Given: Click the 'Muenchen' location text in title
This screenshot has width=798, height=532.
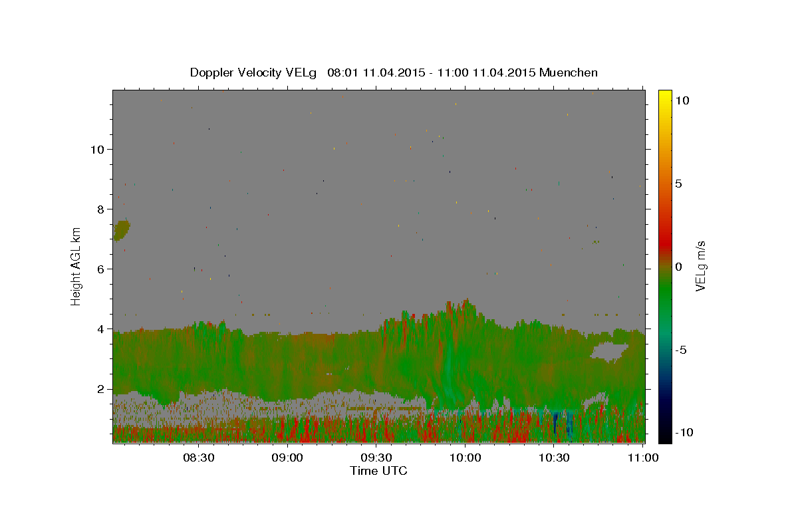Looking at the screenshot, I should click(569, 72).
